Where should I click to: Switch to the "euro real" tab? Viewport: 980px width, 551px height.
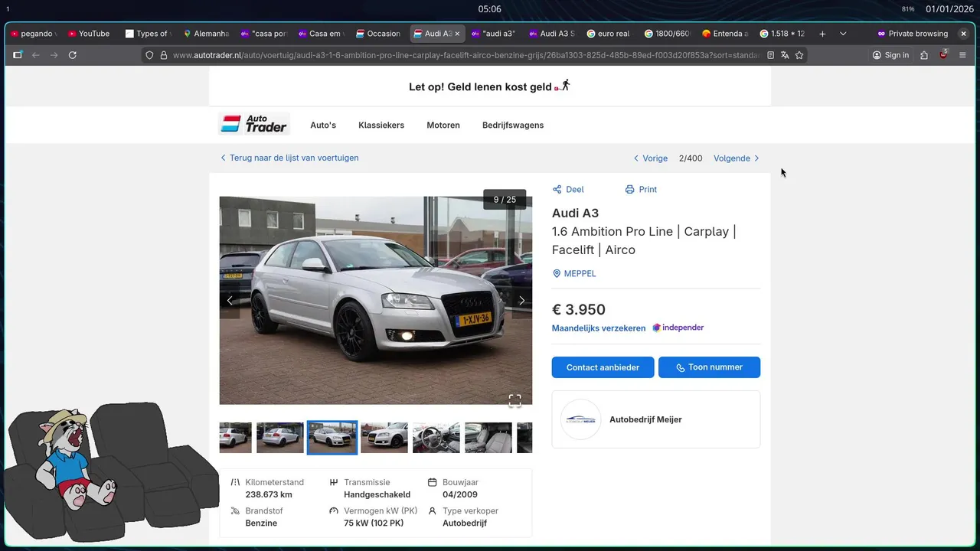609,34
